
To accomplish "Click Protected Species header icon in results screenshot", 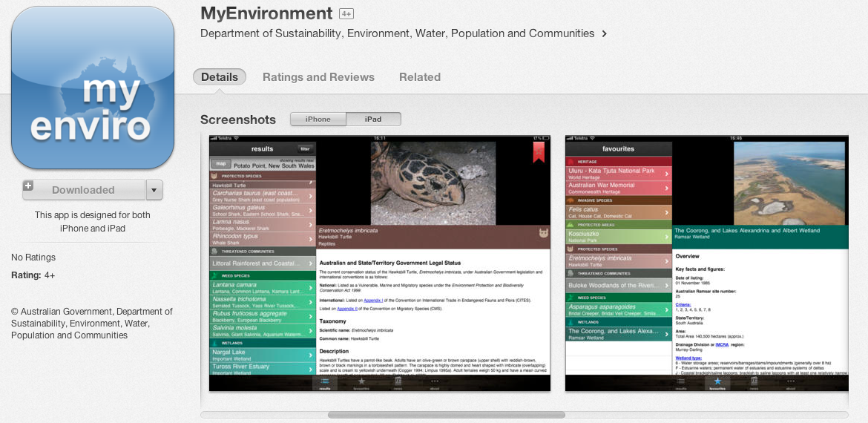I will (214, 176).
